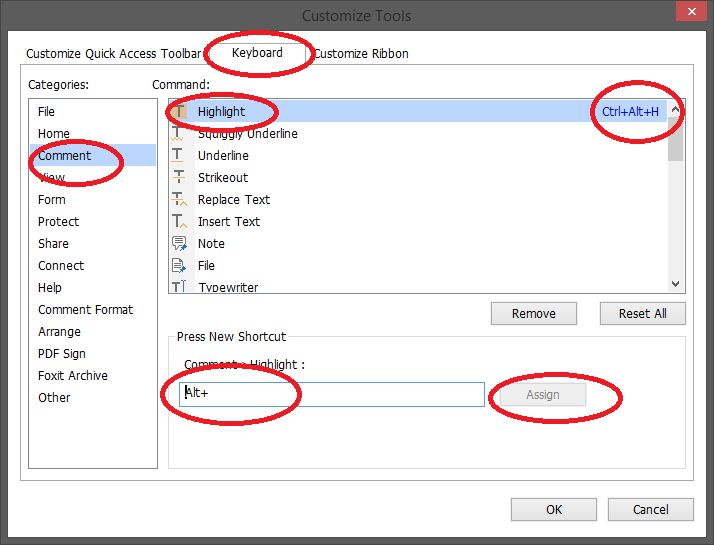The width and height of the screenshot is (714, 545).
Task: Select the Comment Format category
Action: click(92, 310)
